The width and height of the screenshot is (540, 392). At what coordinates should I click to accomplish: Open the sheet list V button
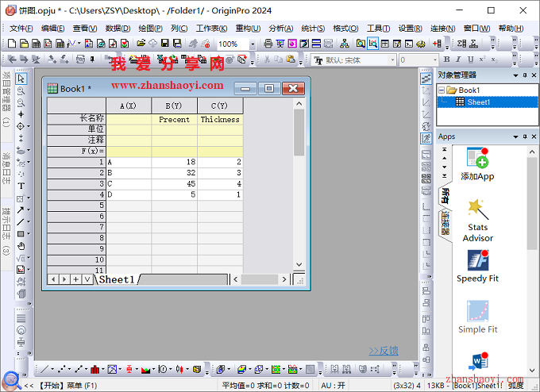87,279
